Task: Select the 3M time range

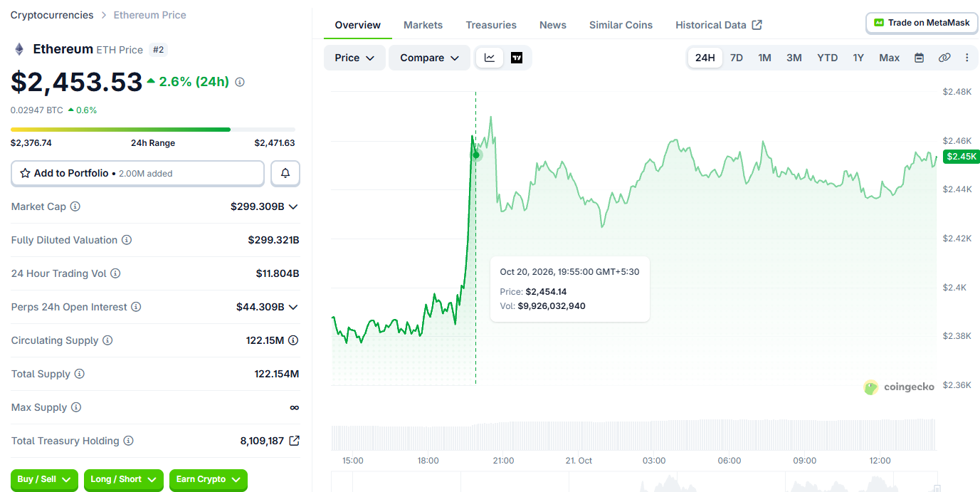Action: (x=794, y=58)
